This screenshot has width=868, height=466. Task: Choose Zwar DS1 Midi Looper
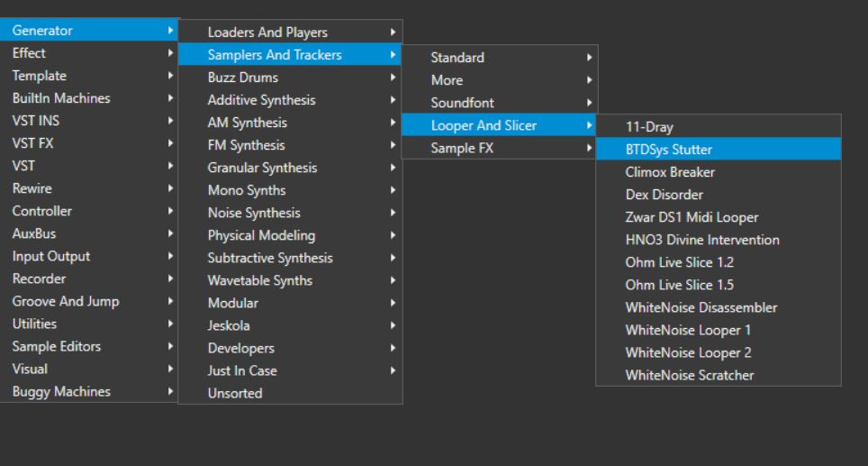click(x=692, y=217)
